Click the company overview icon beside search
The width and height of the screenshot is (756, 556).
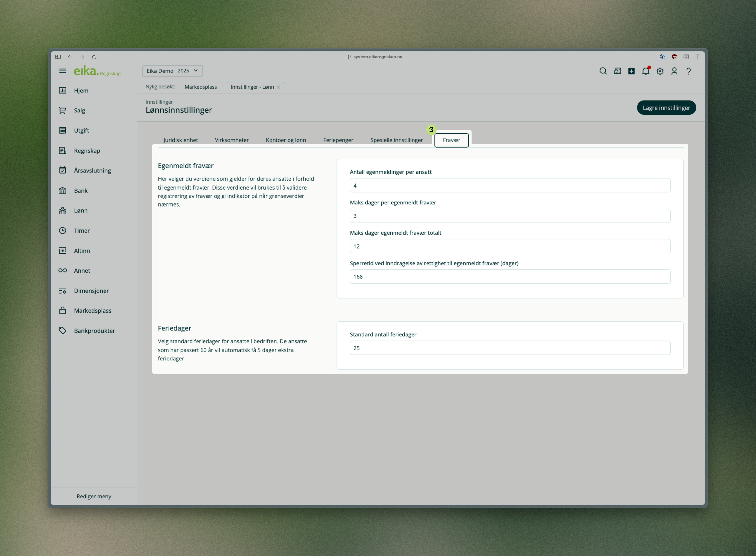(x=617, y=71)
